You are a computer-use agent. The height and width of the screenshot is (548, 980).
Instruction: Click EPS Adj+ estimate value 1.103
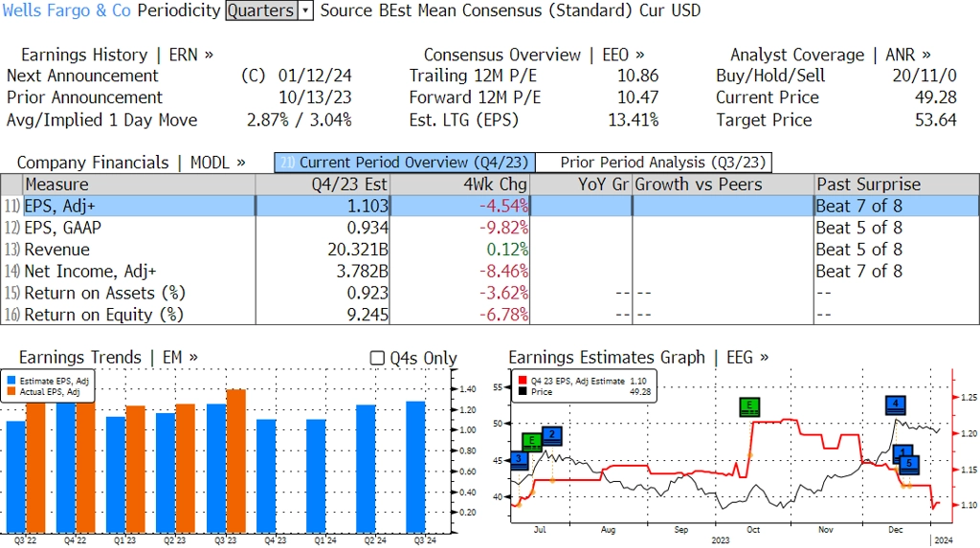point(368,207)
